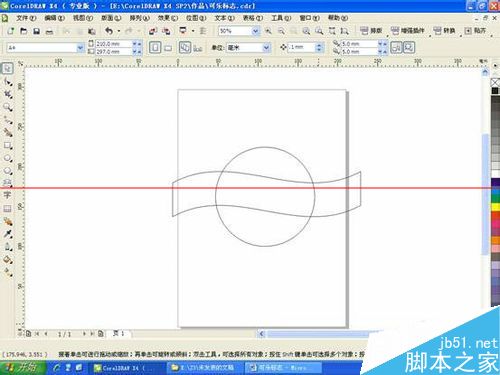Click the New document icon
The image size is (500, 375).
[10, 31]
